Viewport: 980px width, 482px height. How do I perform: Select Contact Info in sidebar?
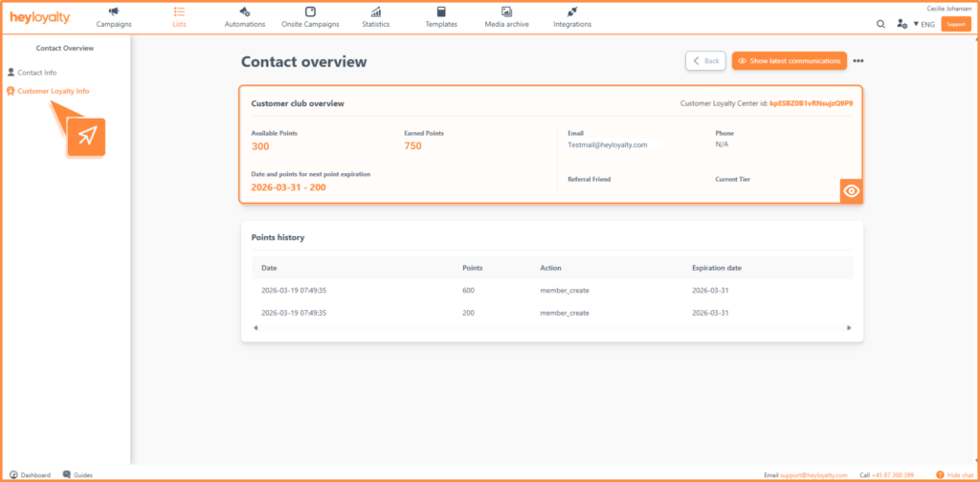point(37,73)
